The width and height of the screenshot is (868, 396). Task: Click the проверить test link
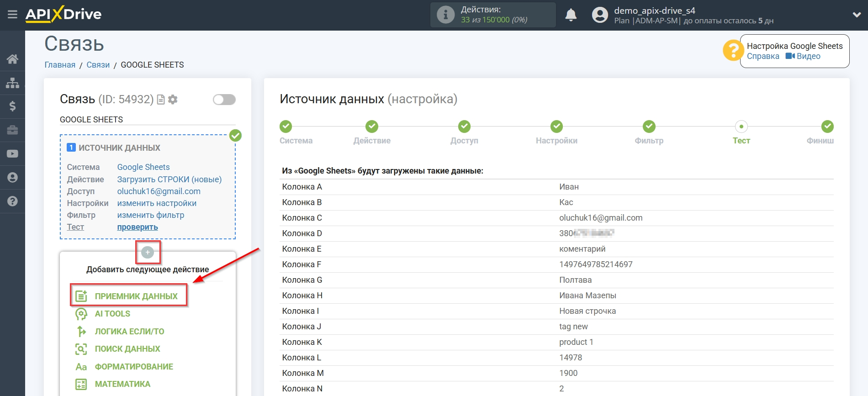138,227
